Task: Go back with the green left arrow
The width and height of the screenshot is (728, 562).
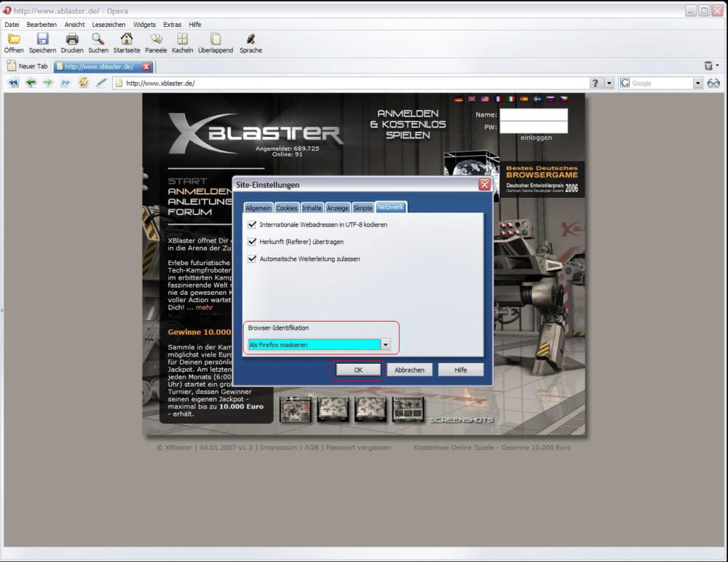Action: tap(31, 83)
